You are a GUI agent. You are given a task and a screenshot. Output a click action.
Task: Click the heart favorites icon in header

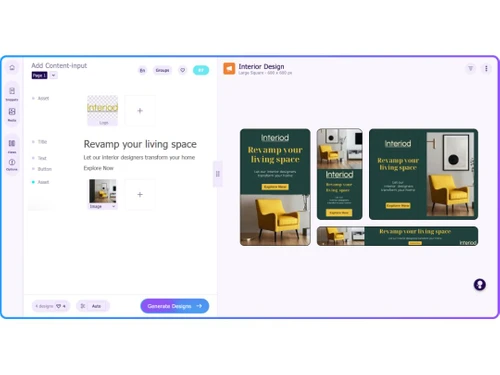[x=182, y=70]
